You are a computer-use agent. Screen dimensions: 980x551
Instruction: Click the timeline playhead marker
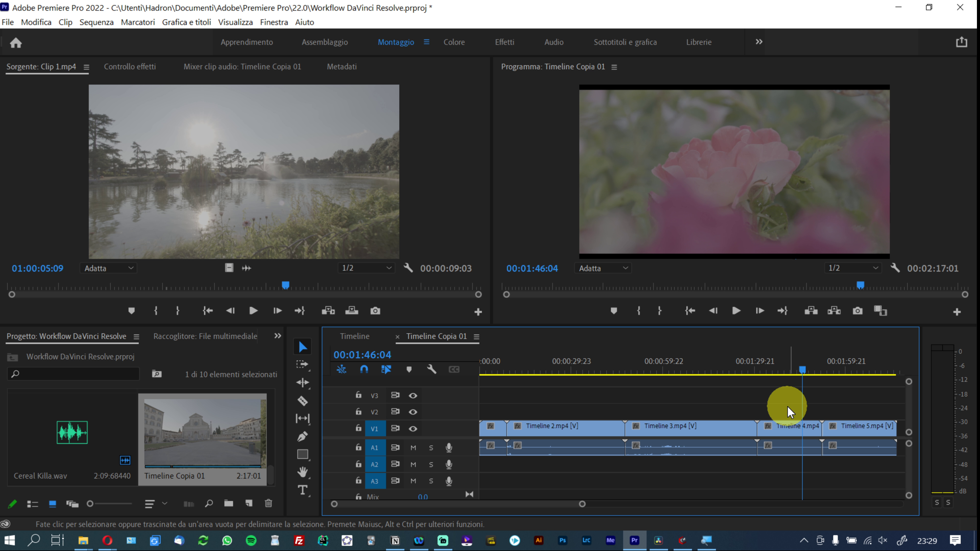[802, 370]
